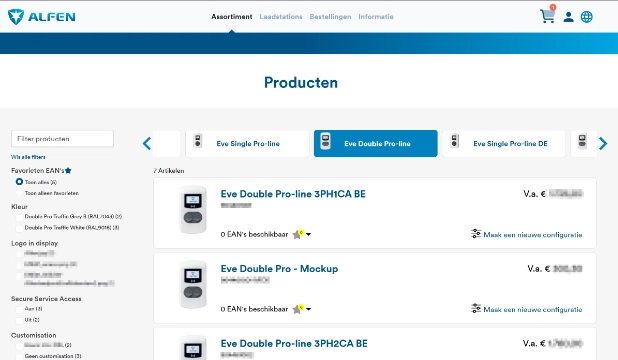The height and width of the screenshot is (360, 618).
Task: Check Double Pro Traffic Grey B color filter
Action: 19,217
